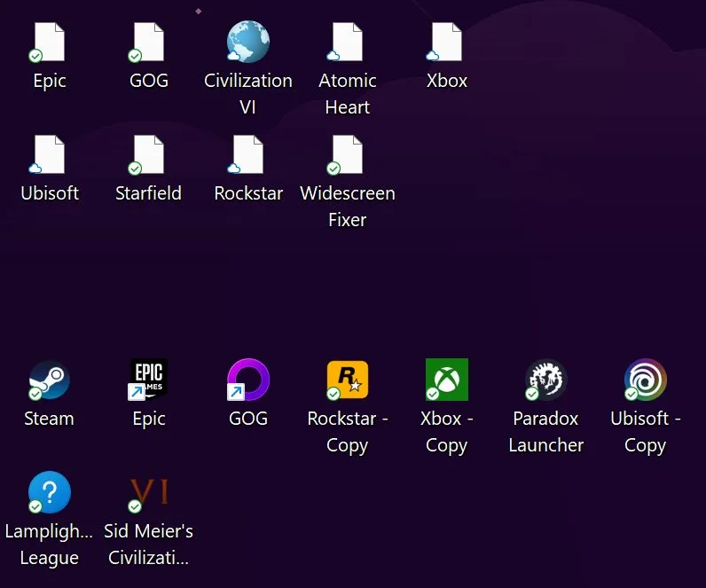Select the Sid Meier's Civilization VI icon
Viewport: 706px width, 588px height.
pos(149,493)
